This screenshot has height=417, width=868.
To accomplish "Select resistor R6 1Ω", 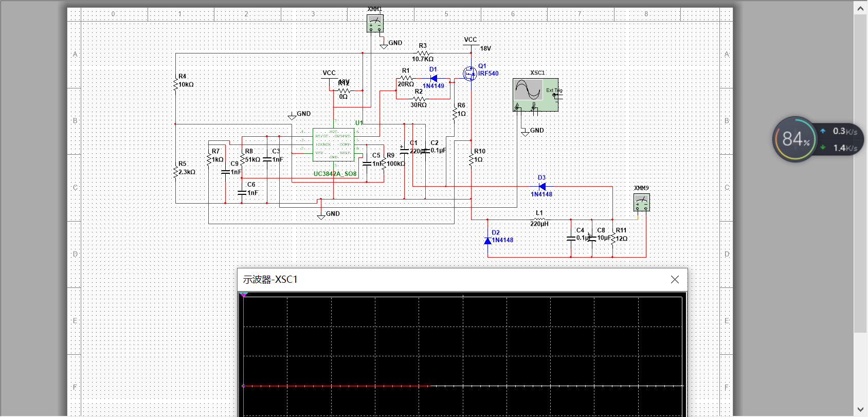I will [x=455, y=113].
